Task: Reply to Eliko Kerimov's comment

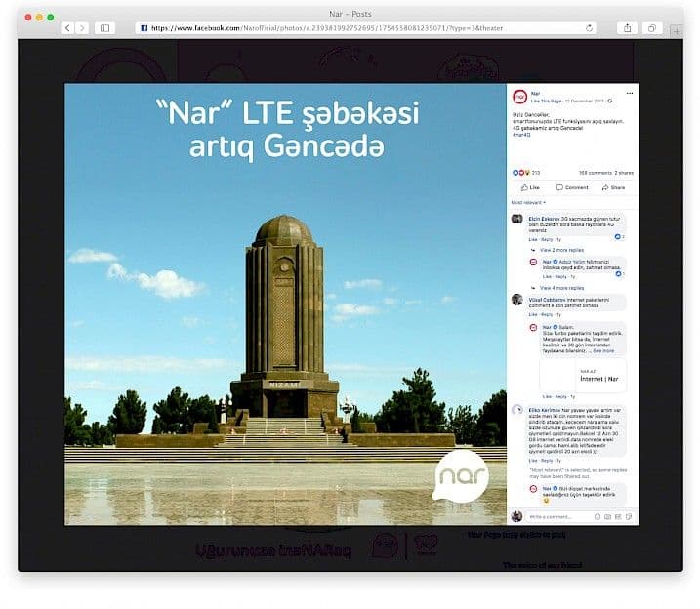Action: pos(547,461)
